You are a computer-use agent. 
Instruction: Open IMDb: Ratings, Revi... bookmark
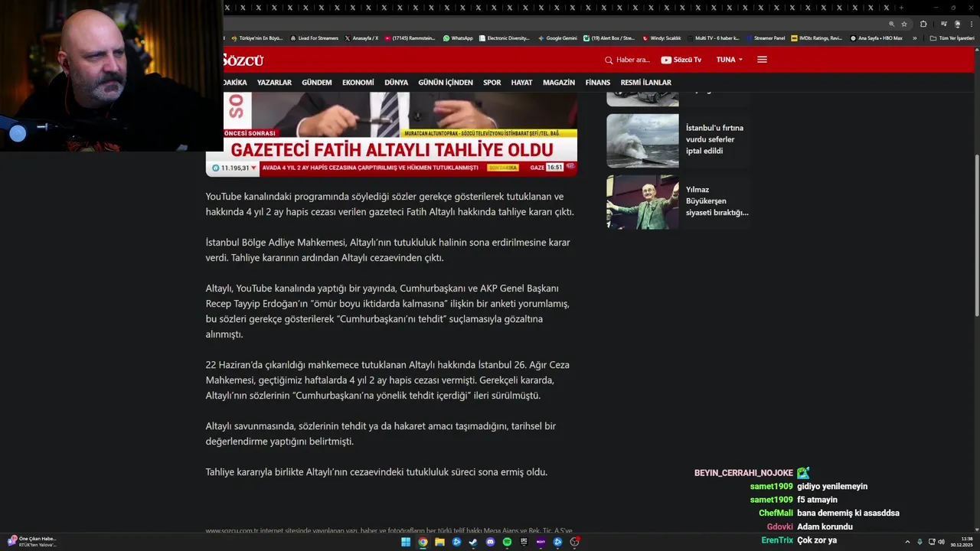[817, 37]
